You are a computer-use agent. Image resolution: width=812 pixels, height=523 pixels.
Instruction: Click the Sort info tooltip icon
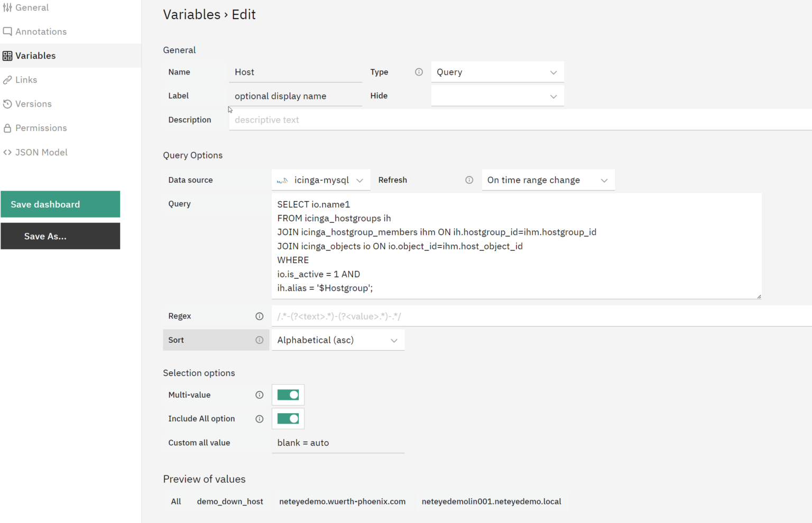click(260, 340)
